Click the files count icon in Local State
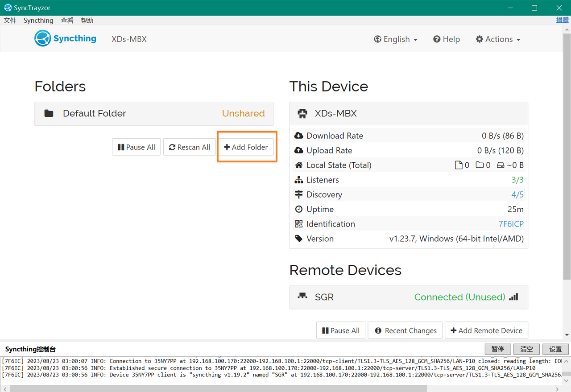 point(458,165)
